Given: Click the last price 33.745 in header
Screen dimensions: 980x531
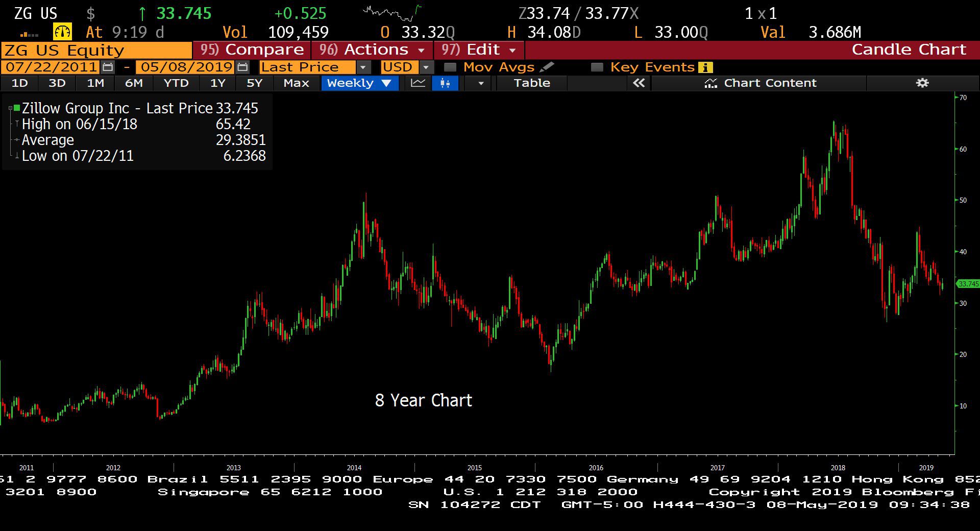Looking at the screenshot, I should [184, 13].
